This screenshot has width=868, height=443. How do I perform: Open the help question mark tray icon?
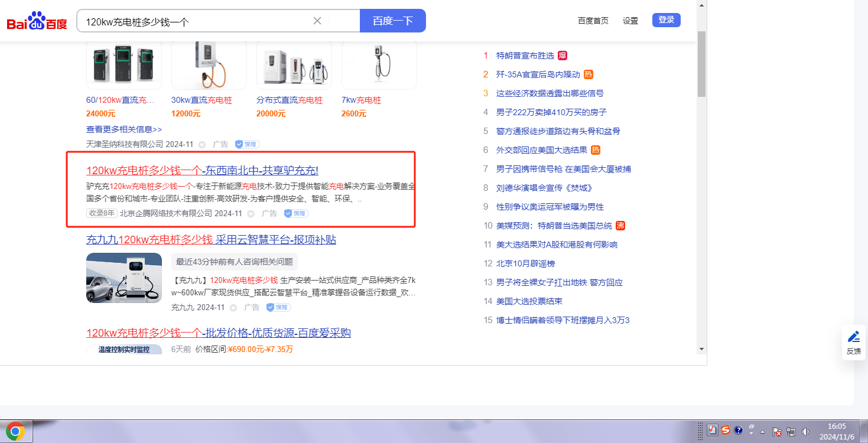pyautogui.click(x=738, y=431)
